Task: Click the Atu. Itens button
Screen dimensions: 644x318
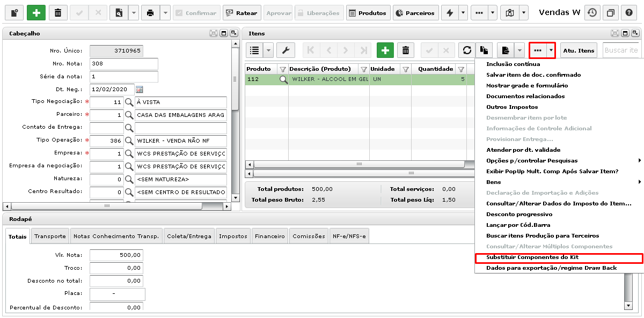Action: (x=579, y=50)
